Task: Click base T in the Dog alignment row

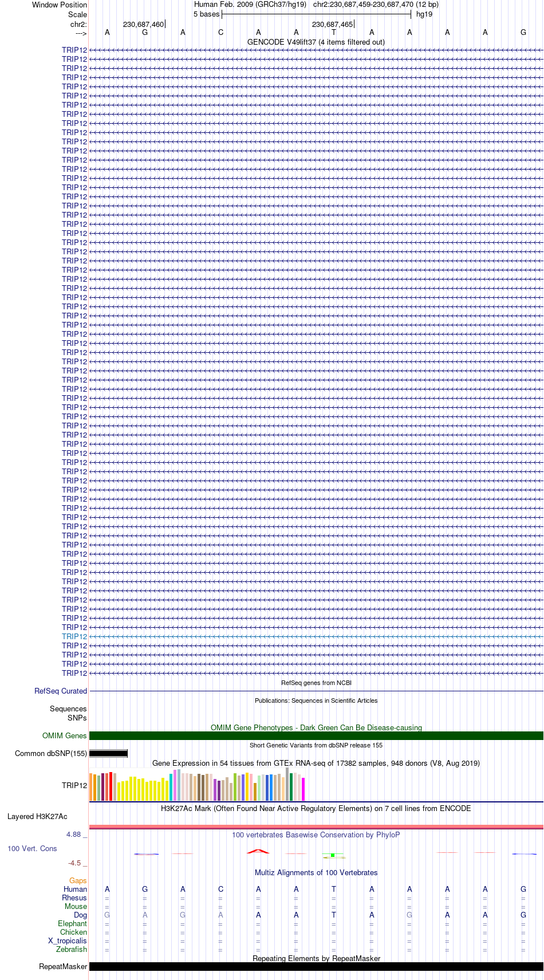Action: click(334, 915)
